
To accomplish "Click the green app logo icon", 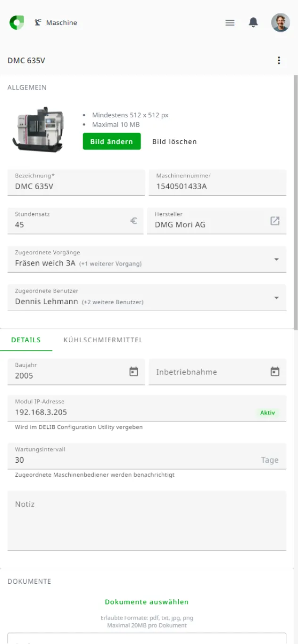I will click(17, 23).
